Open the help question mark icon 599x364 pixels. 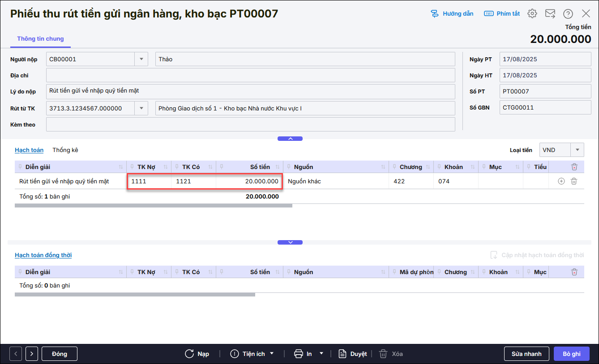point(568,13)
